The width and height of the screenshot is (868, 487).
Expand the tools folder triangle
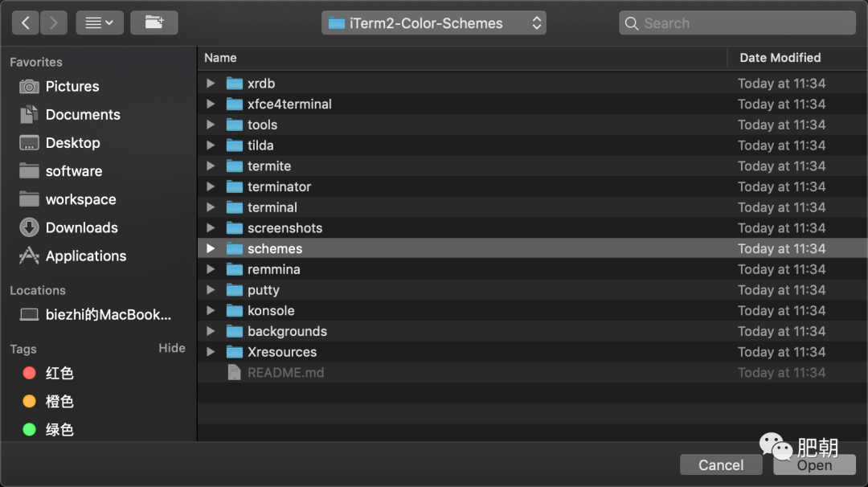211,125
